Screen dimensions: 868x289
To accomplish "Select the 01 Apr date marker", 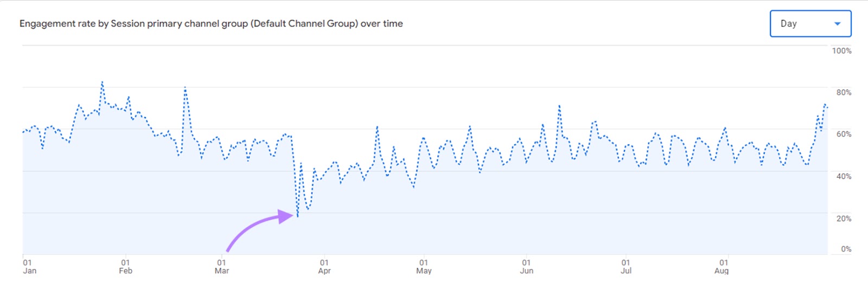I will coord(324,267).
